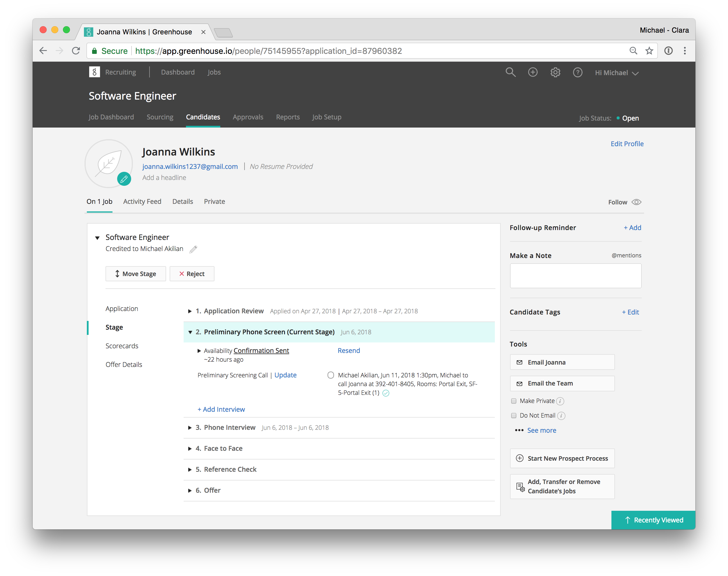Check the Do Not Email box
This screenshot has width=728, height=576.
tap(514, 416)
